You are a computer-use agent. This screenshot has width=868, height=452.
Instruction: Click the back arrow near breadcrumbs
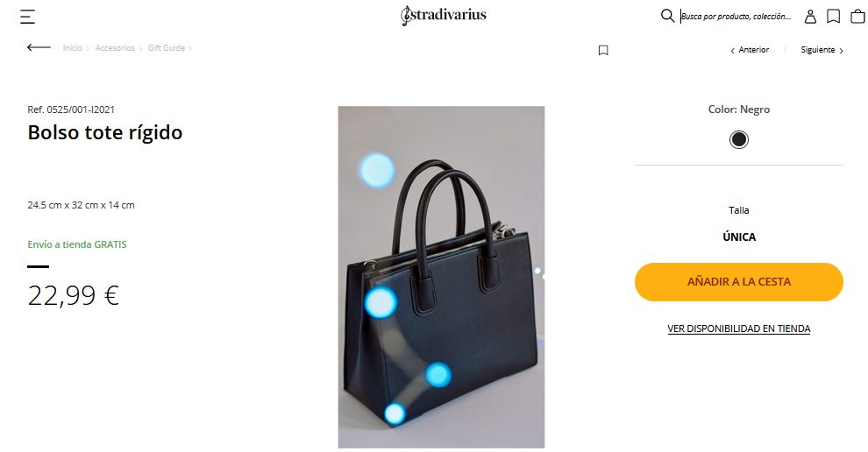pyautogui.click(x=39, y=47)
